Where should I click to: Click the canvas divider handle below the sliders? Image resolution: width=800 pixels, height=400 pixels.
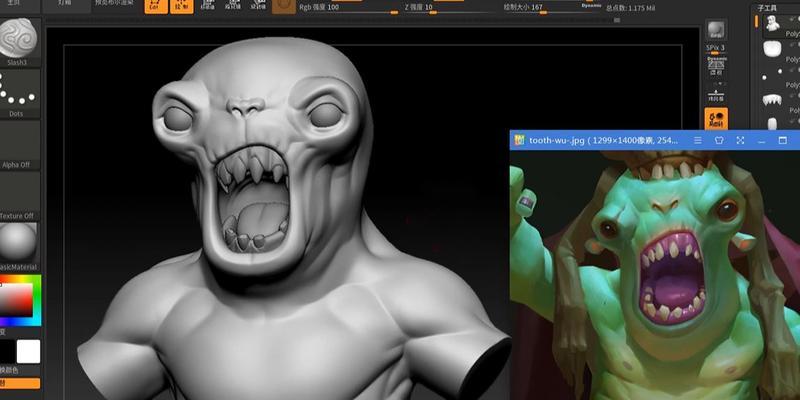point(616,20)
